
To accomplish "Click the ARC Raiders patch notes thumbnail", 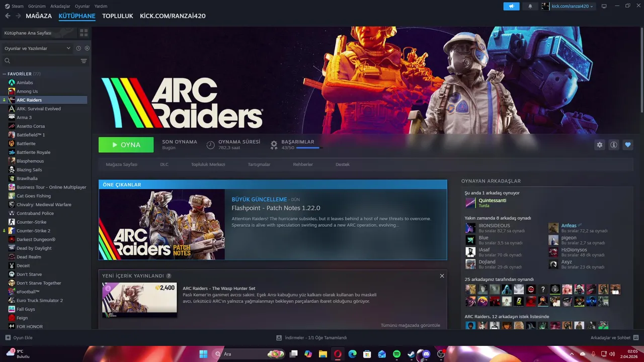I will [162, 224].
